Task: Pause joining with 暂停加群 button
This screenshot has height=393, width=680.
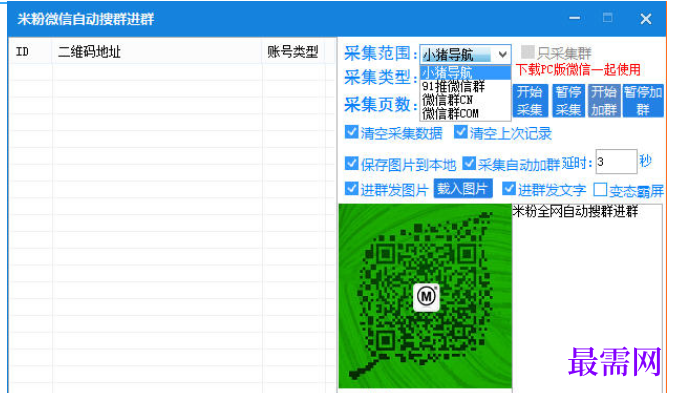Action: [x=643, y=101]
